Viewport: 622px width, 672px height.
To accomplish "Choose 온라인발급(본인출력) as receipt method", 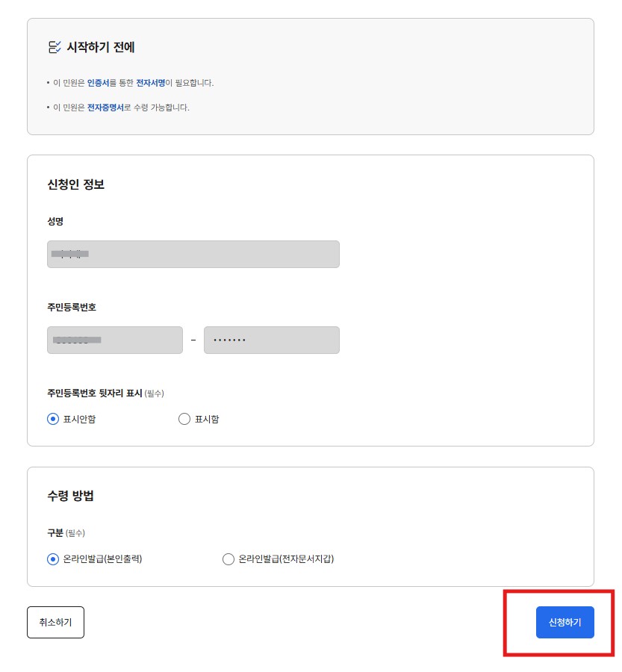I will (x=52, y=559).
